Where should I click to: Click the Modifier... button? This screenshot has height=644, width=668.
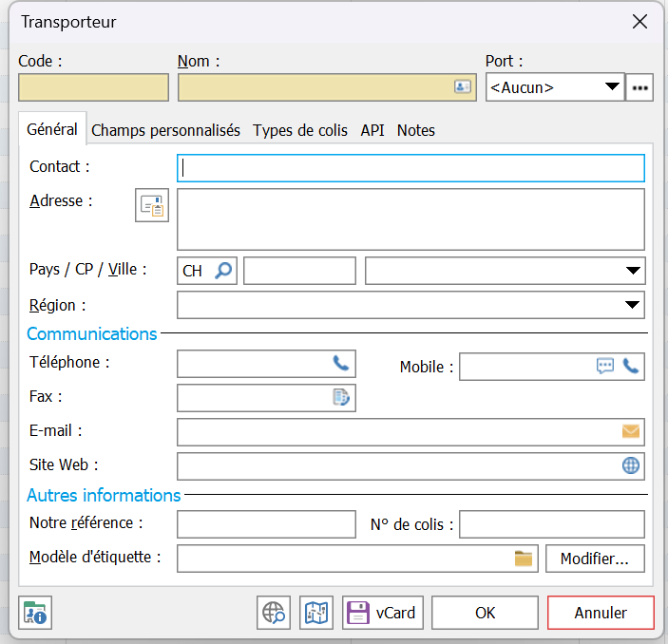tap(595, 559)
